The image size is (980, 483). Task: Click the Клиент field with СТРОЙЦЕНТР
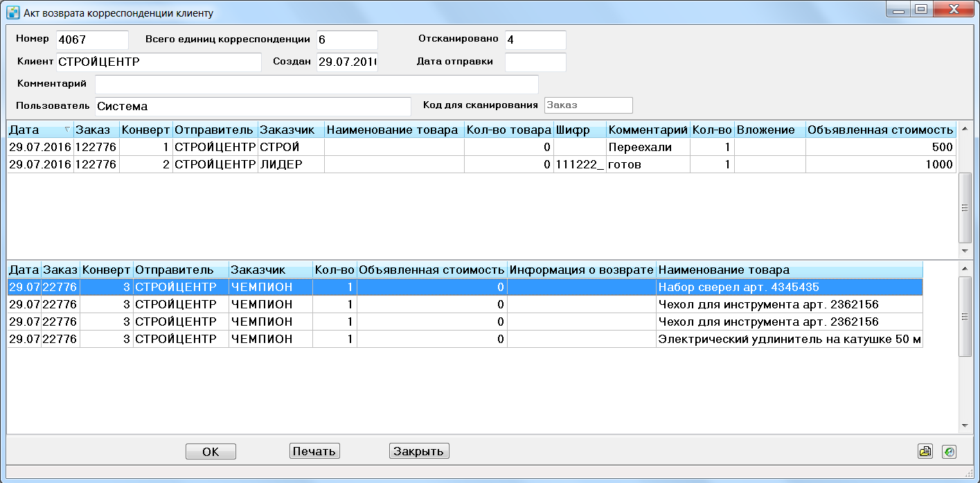[x=159, y=62]
